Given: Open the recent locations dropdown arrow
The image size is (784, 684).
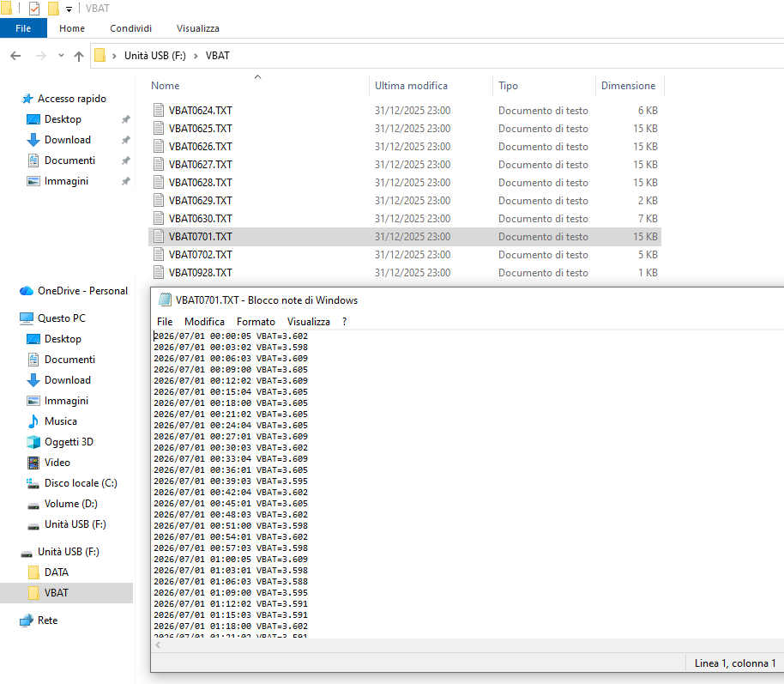Looking at the screenshot, I should click(x=61, y=56).
